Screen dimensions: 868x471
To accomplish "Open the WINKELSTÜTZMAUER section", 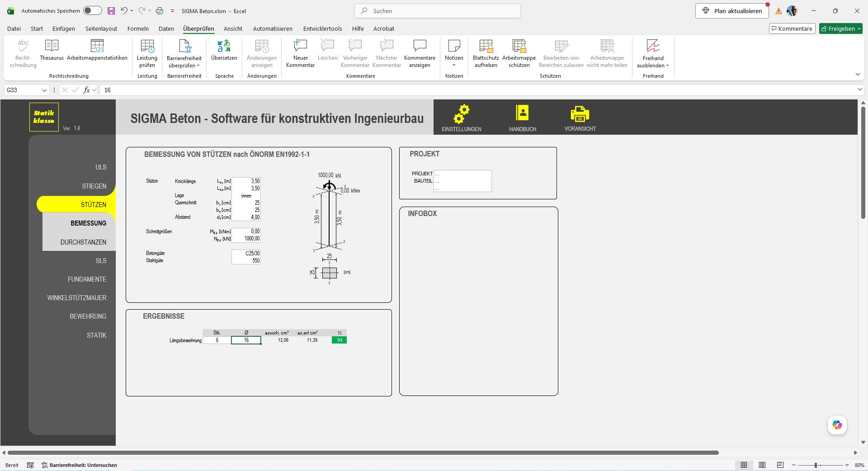I will tap(77, 298).
